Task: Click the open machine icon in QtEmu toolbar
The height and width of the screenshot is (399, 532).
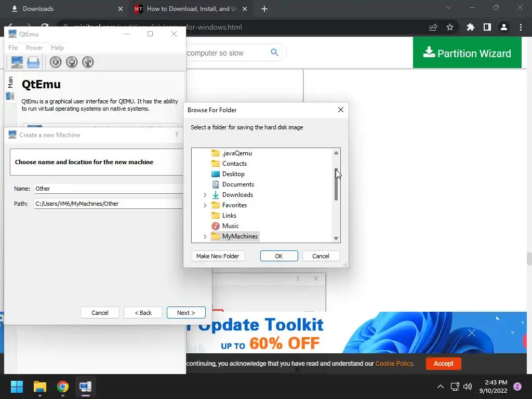Action: pos(33,62)
